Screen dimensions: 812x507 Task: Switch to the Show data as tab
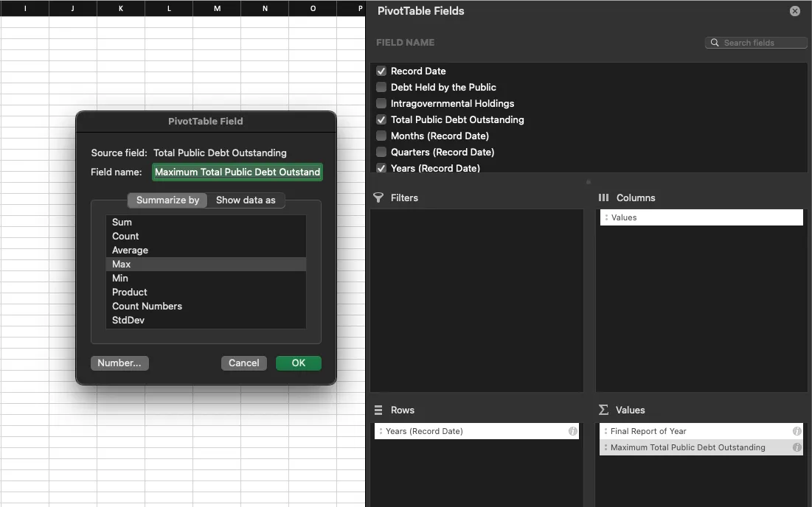246,200
